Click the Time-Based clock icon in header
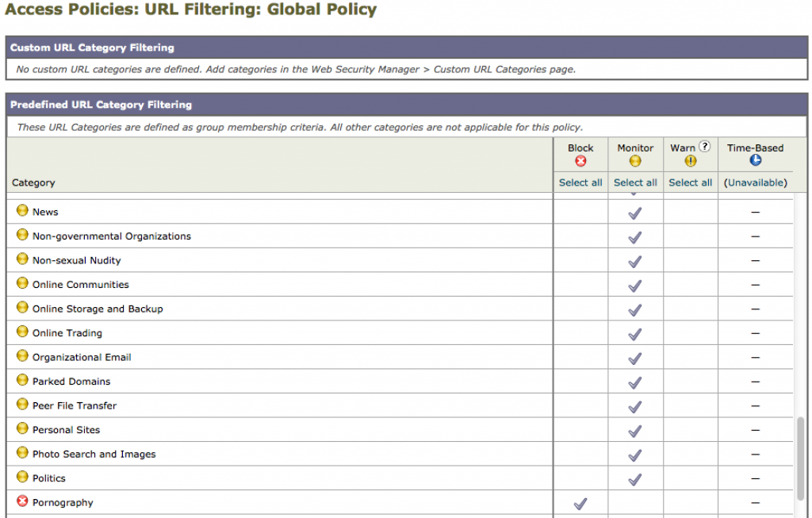The height and width of the screenshot is (518, 812). click(x=755, y=160)
